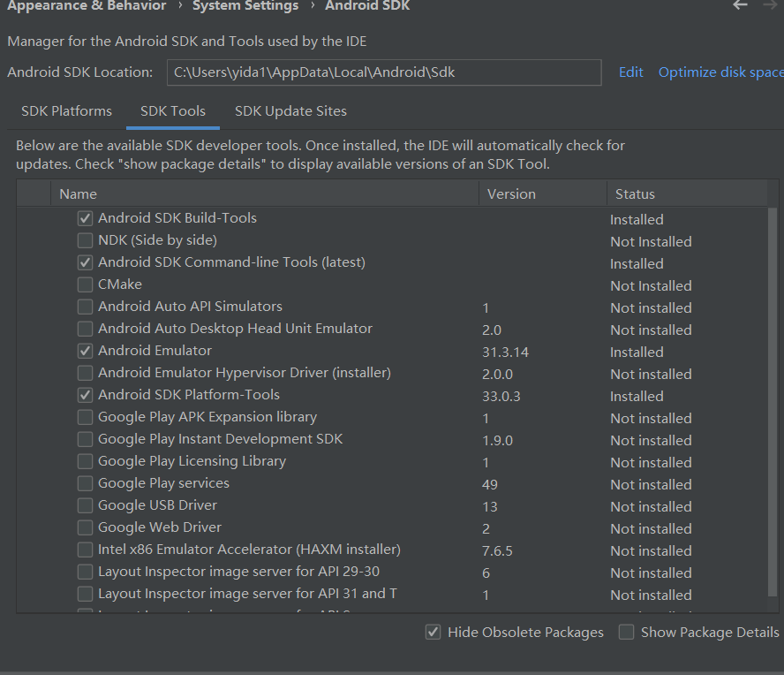This screenshot has height=675, width=784.
Task: Click Not Installed status for NDK row
Action: [x=651, y=242]
